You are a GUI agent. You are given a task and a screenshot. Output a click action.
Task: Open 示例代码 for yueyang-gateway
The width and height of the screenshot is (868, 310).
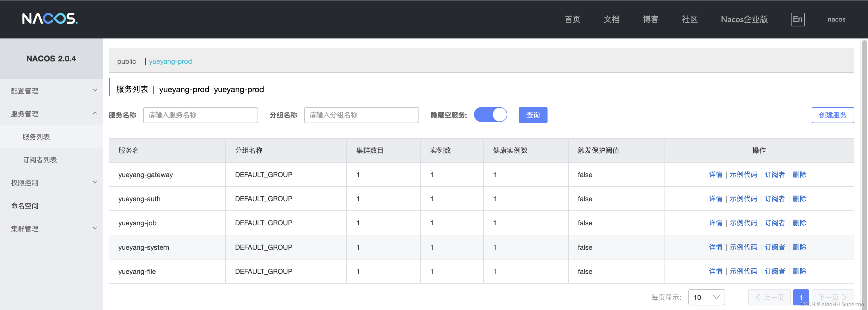click(x=743, y=174)
